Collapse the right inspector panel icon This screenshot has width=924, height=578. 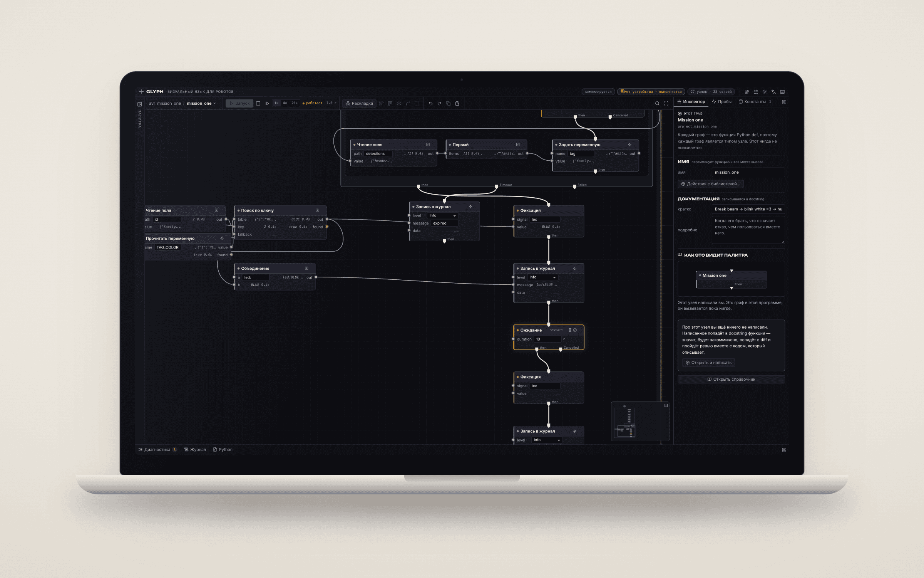pyautogui.click(x=784, y=102)
